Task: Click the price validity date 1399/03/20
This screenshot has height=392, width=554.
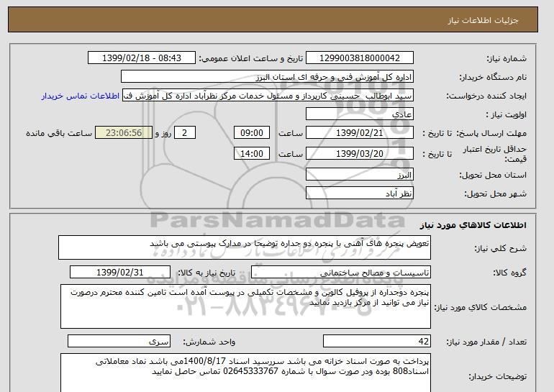Action: tap(359, 154)
